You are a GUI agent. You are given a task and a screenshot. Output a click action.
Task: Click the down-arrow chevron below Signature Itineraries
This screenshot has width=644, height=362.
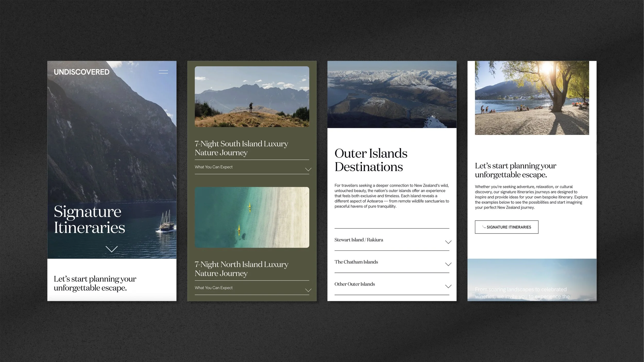[x=111, y=249]
